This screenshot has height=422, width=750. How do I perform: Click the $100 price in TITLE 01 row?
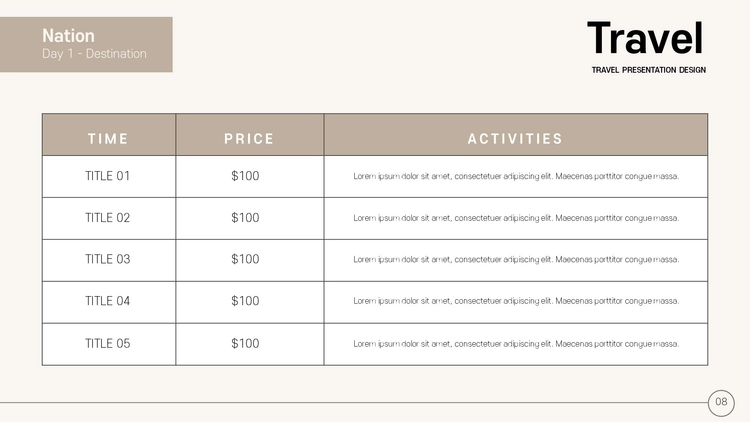[x=245, y=176]
